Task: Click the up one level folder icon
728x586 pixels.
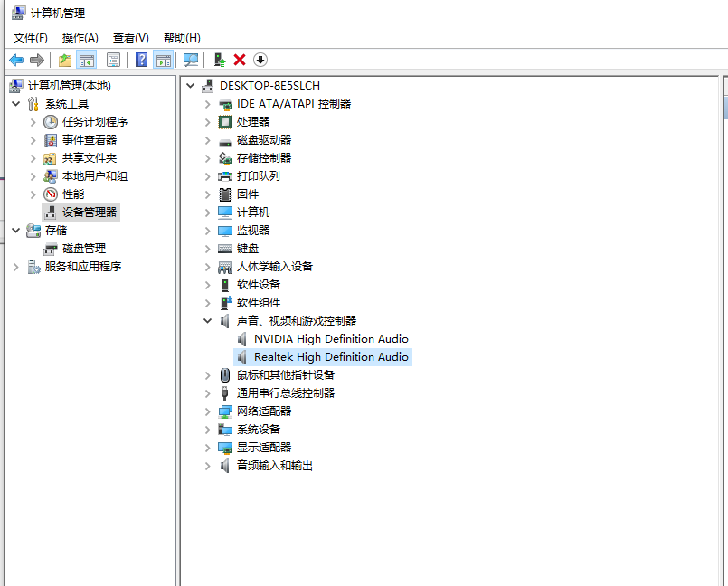Action: coord(63,59)
